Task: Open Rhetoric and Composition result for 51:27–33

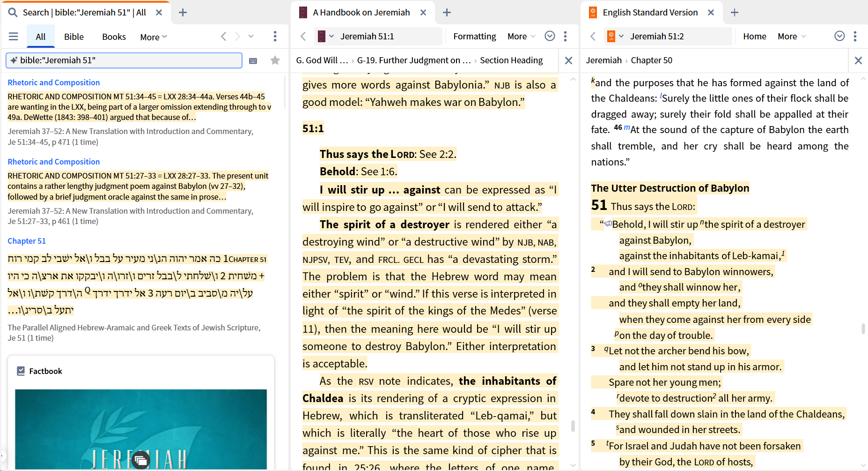Action: click(54, 162)
